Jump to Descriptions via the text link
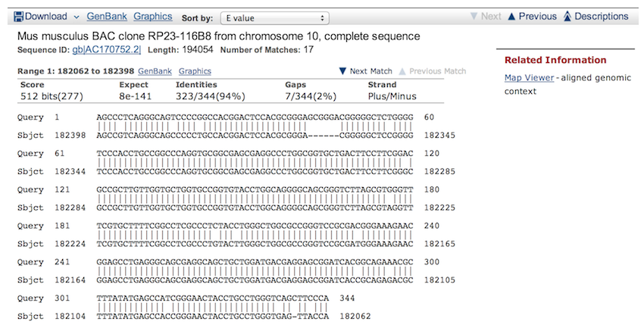Screen dimensions: 644x328 (x=602, y=17)
